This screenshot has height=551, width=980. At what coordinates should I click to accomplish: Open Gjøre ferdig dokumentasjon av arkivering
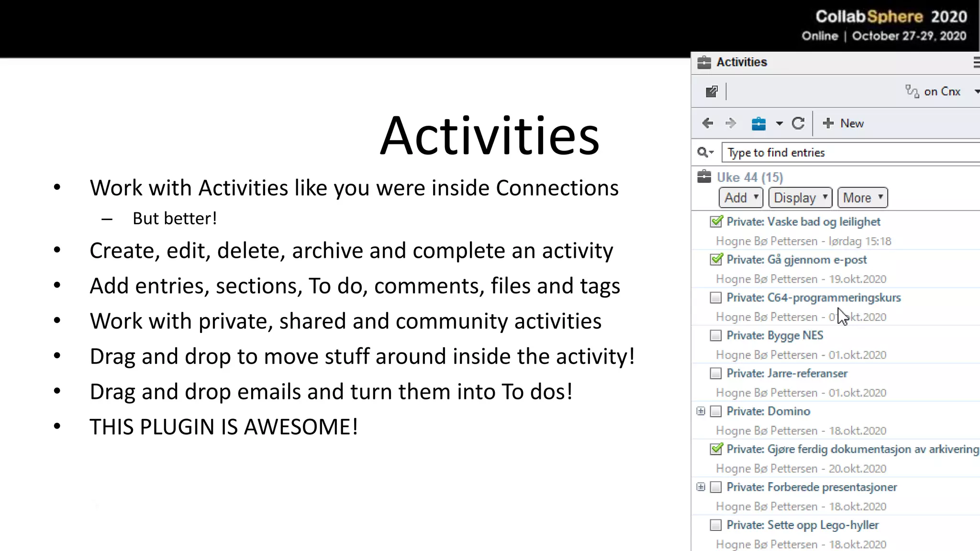point(853,449)
